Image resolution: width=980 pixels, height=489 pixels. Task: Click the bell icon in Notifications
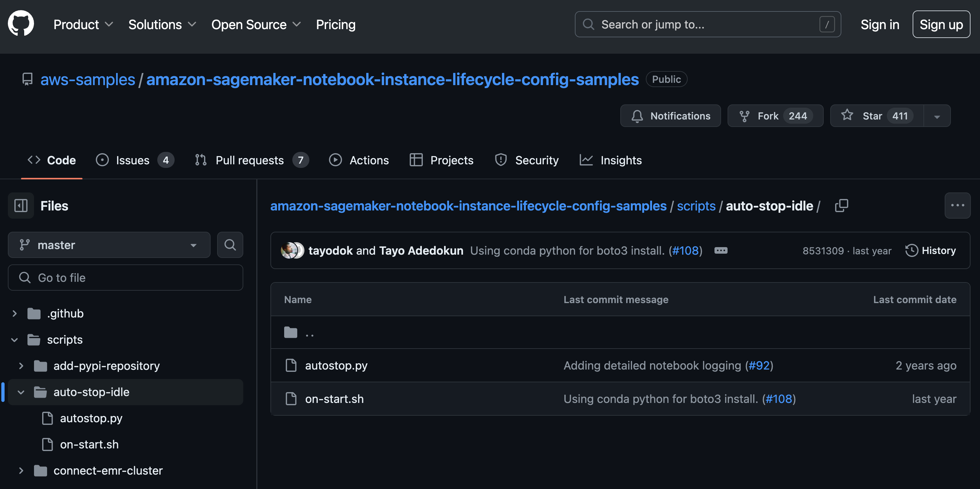(637, 116)
